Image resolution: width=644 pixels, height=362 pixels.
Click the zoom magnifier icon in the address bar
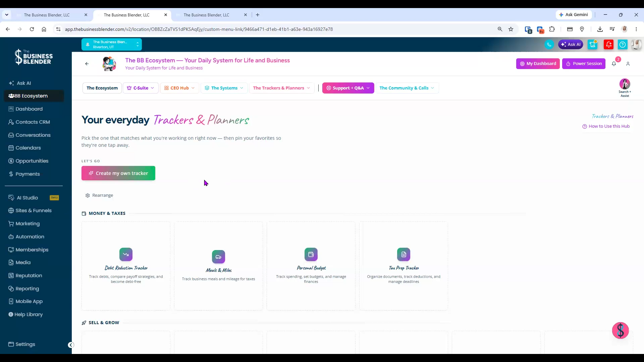click(500, 29)
